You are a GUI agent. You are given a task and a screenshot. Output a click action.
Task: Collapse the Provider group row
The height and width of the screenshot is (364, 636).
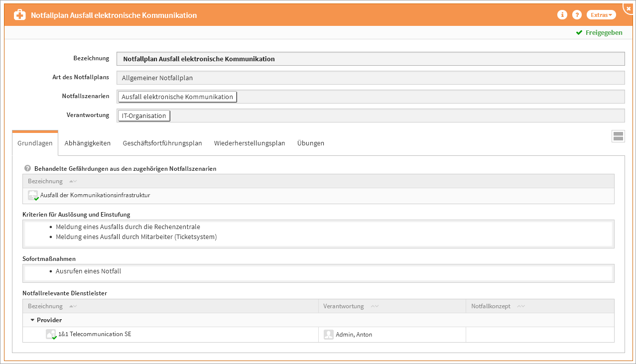coord(32,320)
